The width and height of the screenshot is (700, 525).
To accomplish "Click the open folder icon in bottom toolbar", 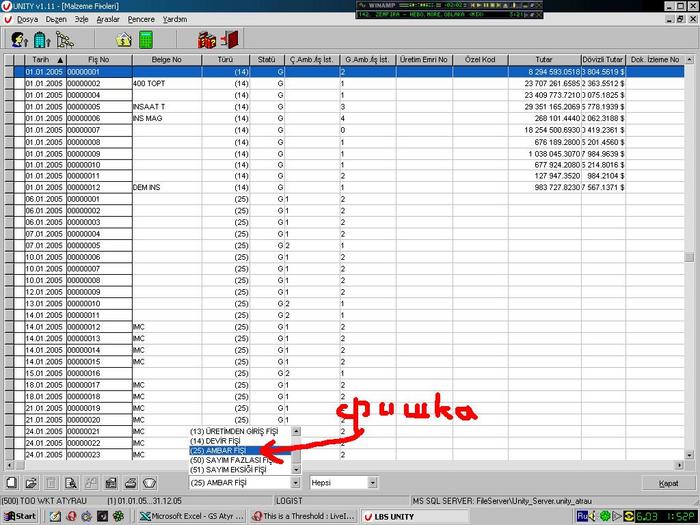I will [x=32, y=482].
